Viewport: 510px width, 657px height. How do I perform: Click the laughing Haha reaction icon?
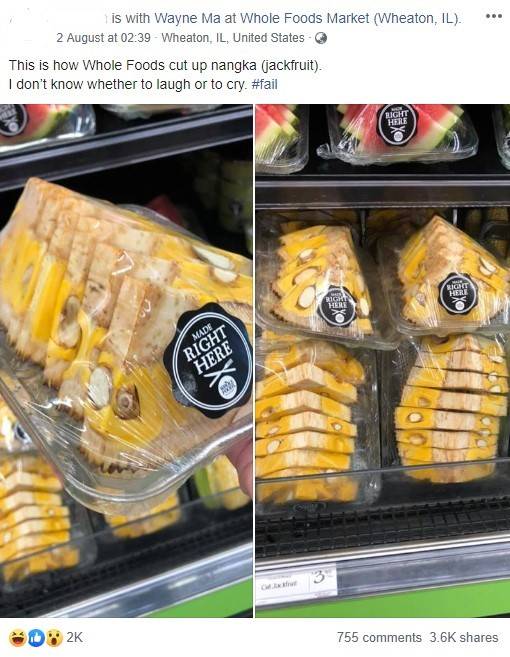[16, 638]
